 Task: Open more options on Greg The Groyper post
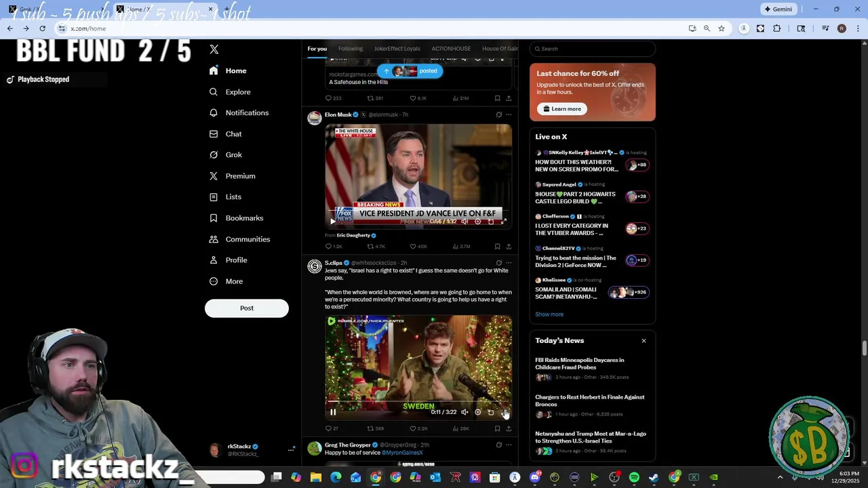tap(509, 445)
